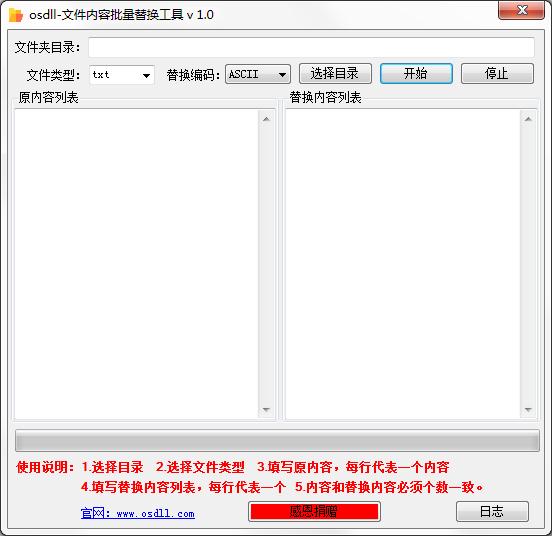
Task: Click the red 感恩捐赠 donate button
Action: click(314, 511)
